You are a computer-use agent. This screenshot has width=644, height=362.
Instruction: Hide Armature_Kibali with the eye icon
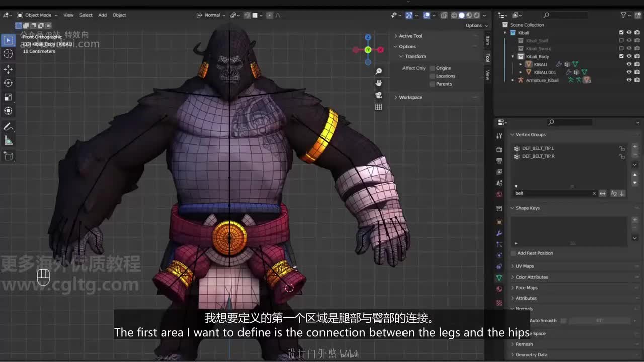(629, 80)
